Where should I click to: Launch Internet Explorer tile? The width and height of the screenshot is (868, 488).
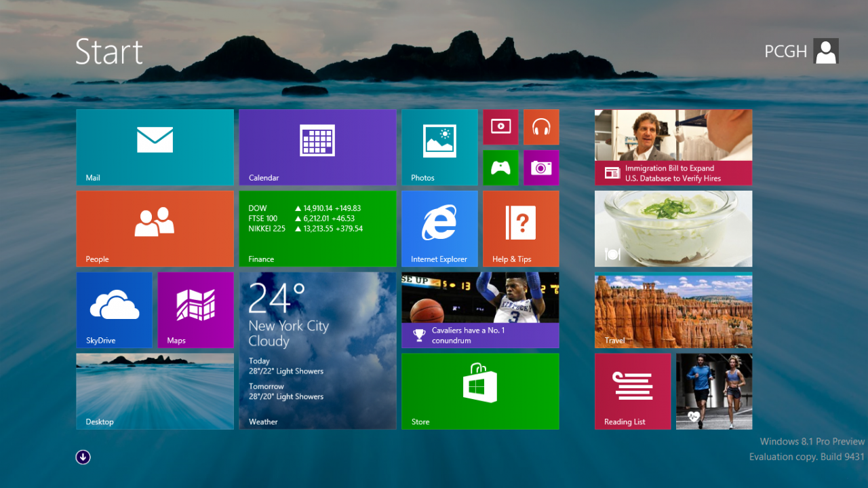(439, 229)
